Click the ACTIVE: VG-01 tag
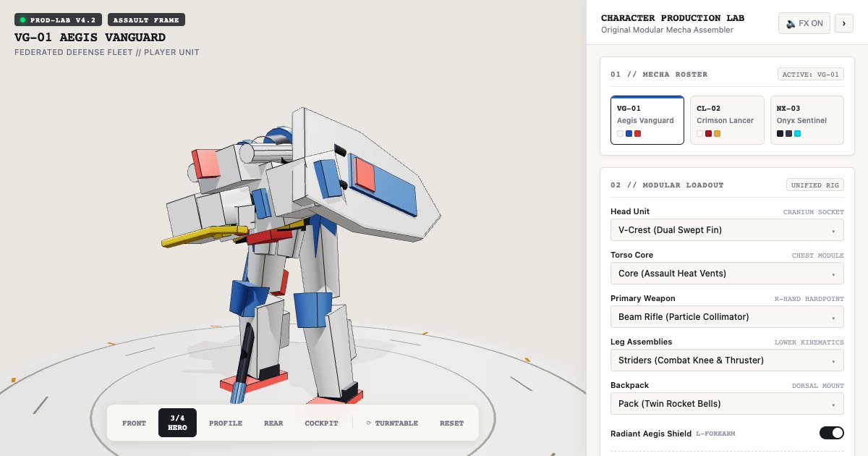Screen dimensions: 868x456 pos(810,75)
